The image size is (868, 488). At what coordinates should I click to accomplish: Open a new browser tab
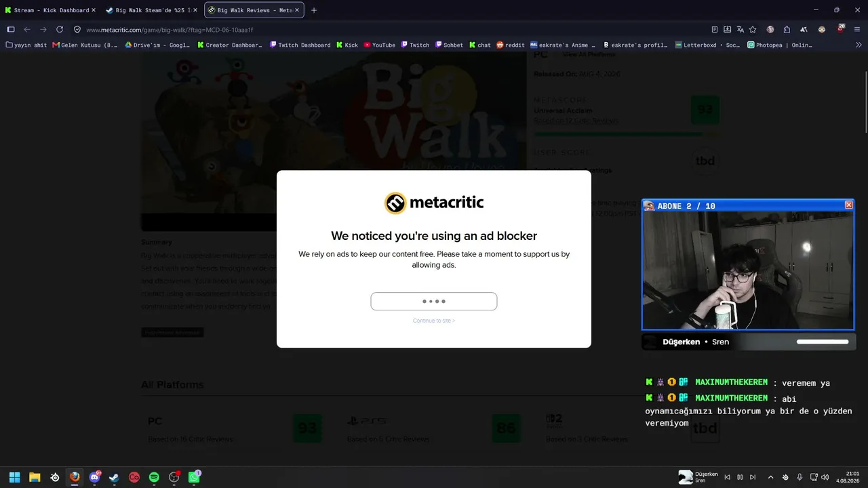point(314,10)
